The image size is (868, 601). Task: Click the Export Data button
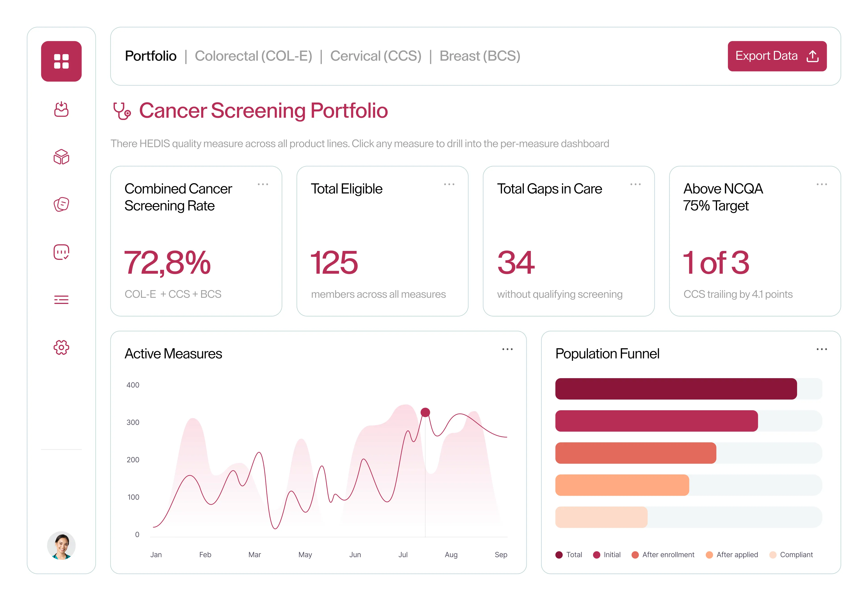click(777, 56)
